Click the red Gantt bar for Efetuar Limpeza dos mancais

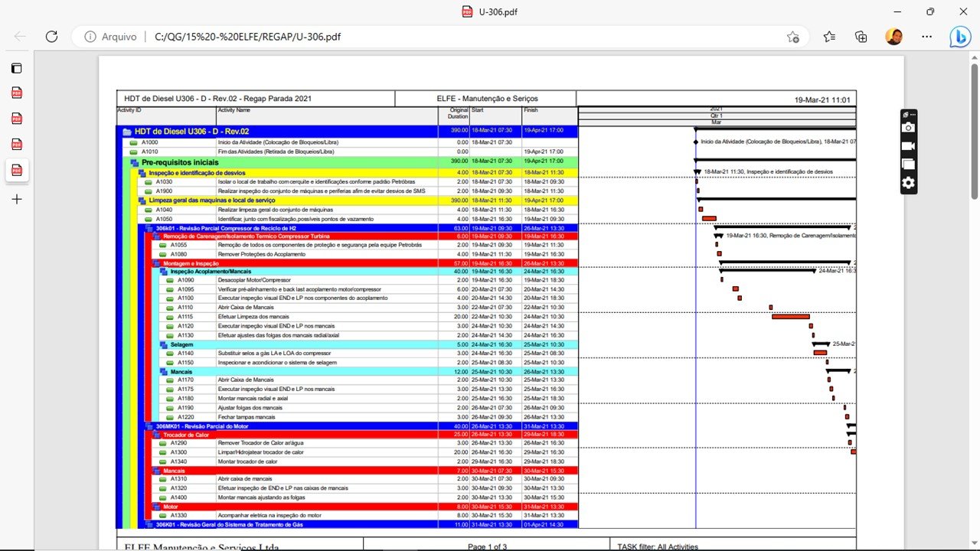pyautogui.click(x=790, y=316)
